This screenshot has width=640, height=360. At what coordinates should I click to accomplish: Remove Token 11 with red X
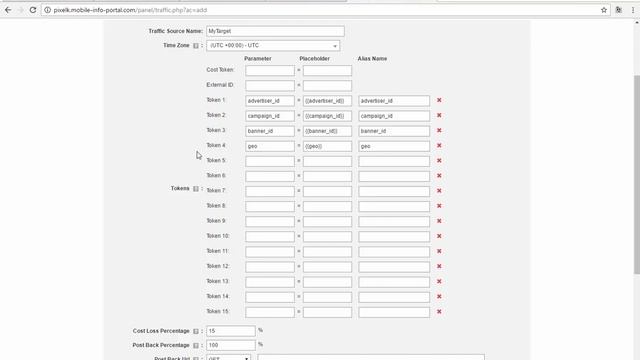[x=439, y=251]
